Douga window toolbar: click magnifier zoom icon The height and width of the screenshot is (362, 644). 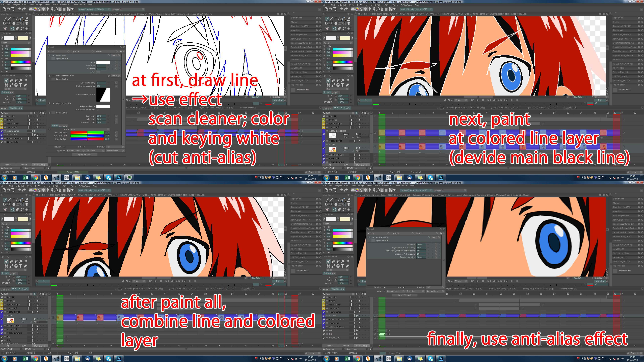tap(56, 9)
